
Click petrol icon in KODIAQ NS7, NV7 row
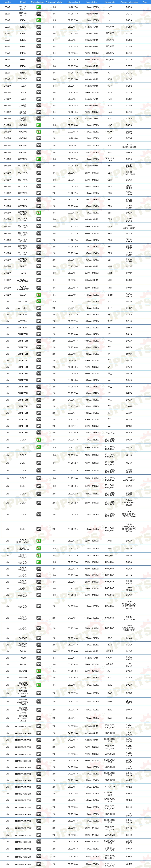pos(39,132)
